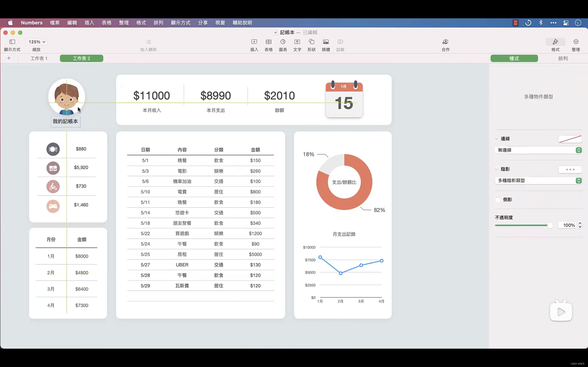Select the Text (文字) toolbar icon
The width and height of the screenshot is (588, 367).
coord(297,42)
